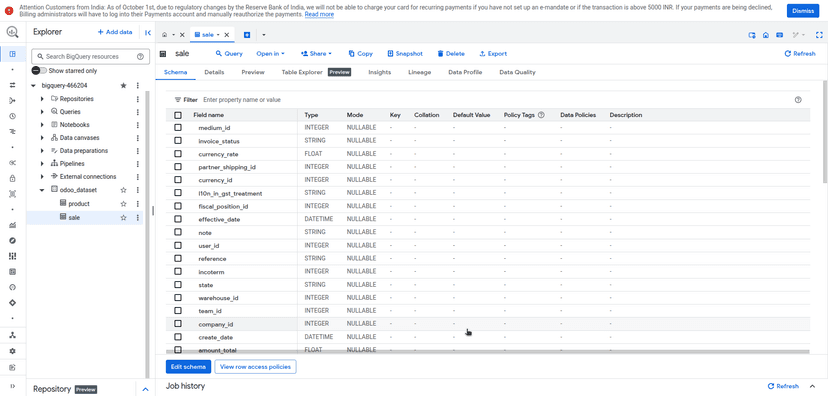Click the Add data button
This screenshot has height=396, width=828.
pyautogui.click(x=115, y=32)
